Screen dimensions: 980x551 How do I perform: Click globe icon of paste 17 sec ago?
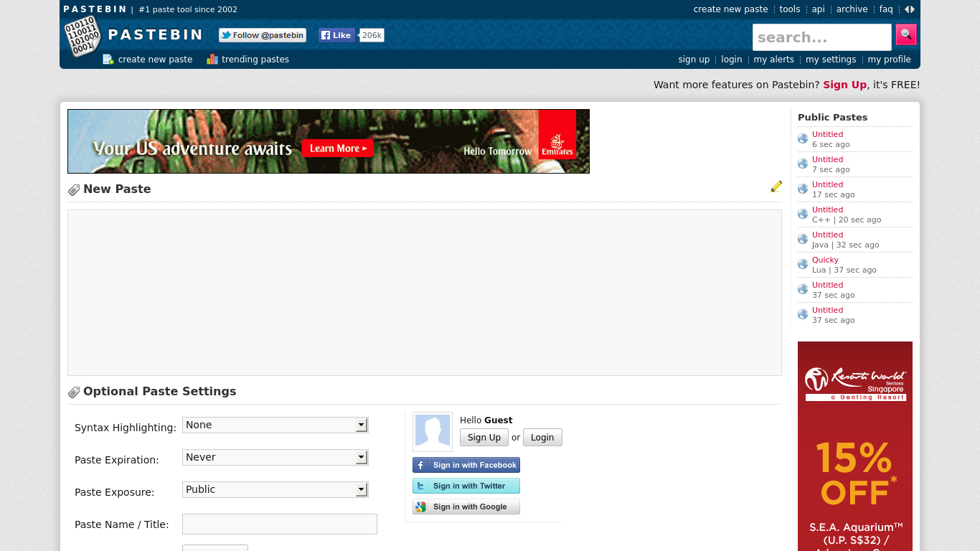[x=803, y=189]
